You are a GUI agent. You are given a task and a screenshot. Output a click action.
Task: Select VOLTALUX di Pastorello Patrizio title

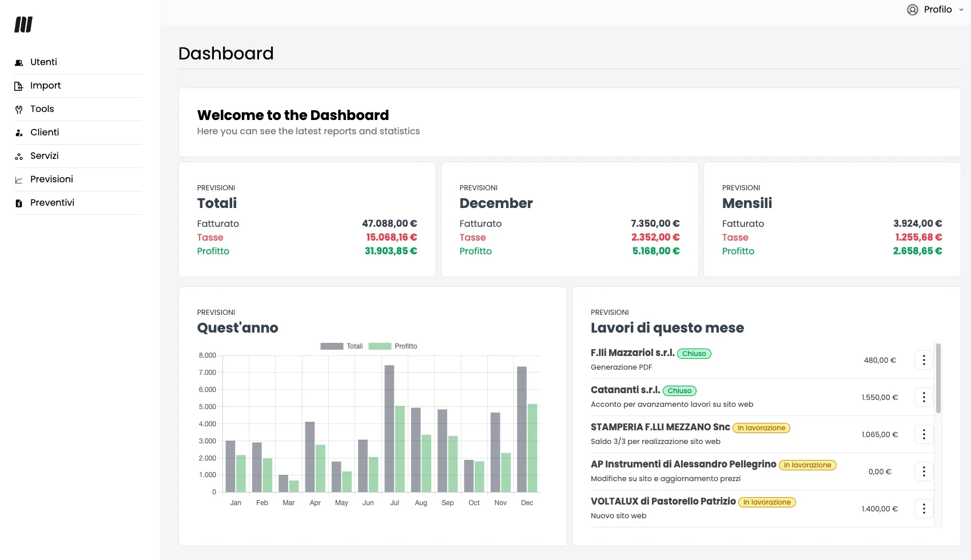click(x=663, y=502)
